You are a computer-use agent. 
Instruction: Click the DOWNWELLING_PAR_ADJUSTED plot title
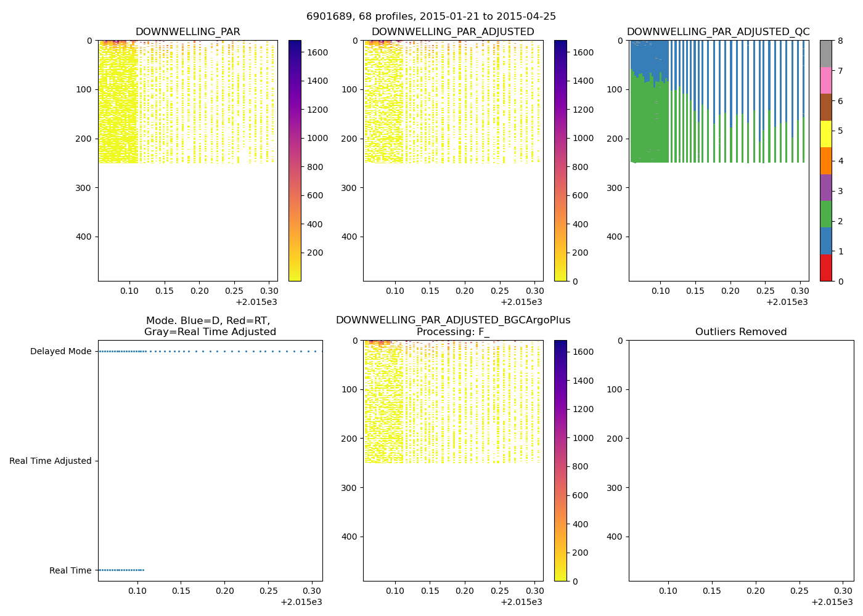(452, 32)
